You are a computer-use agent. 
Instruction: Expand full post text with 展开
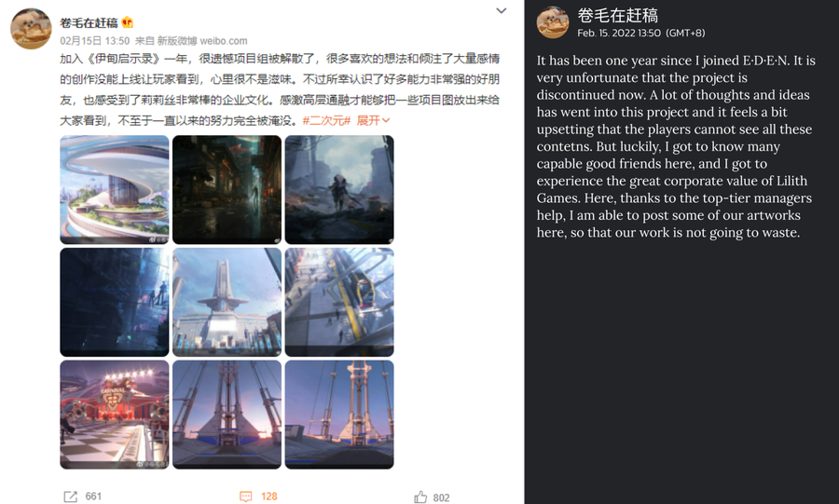coord(373,121)
